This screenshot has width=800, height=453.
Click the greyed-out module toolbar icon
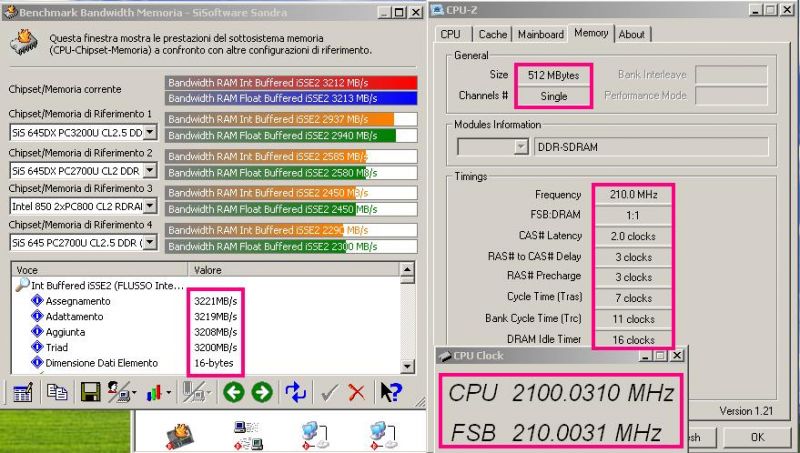point(194,392)
